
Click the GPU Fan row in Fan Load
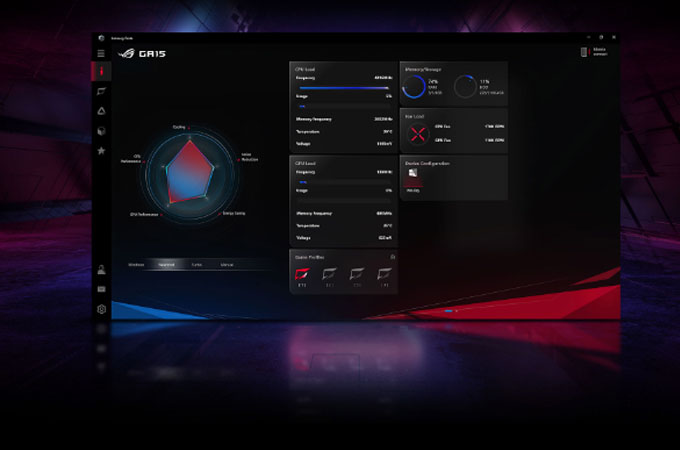click(x=469, y=140)
